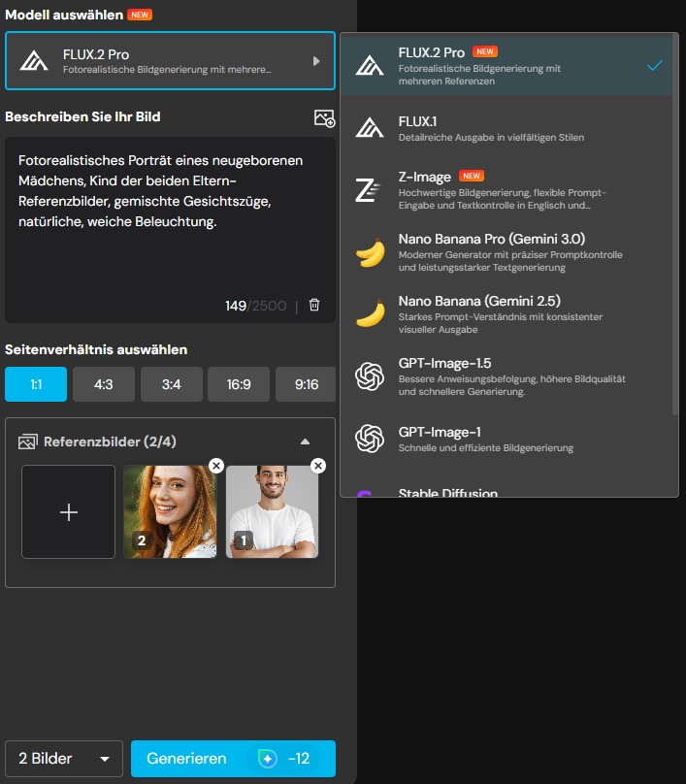Click the Referenzbilder (2/4) label
Screen dimensions: 686x784
coord(110,441)
